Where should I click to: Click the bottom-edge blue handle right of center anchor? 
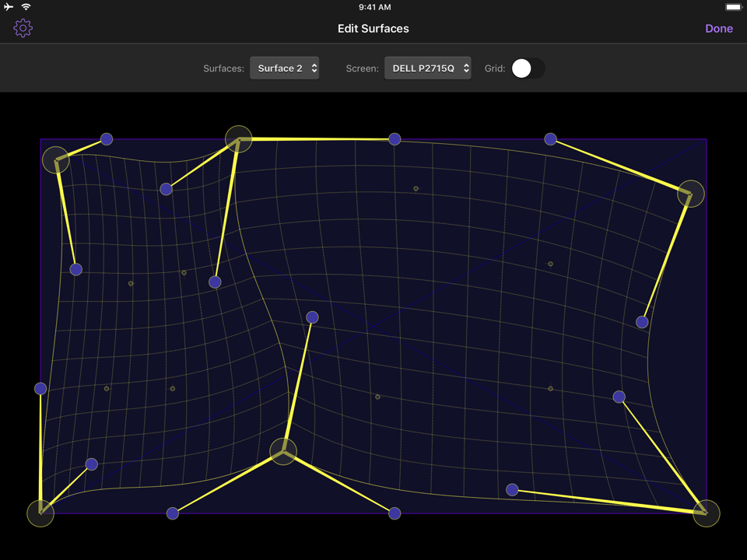tap(395, 513)
